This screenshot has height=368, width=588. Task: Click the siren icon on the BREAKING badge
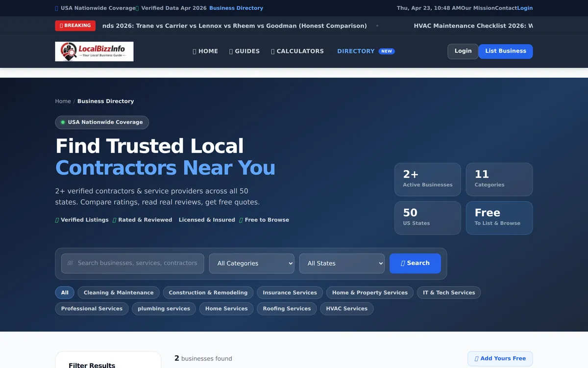pyautogui.click(x=62, y=25)
